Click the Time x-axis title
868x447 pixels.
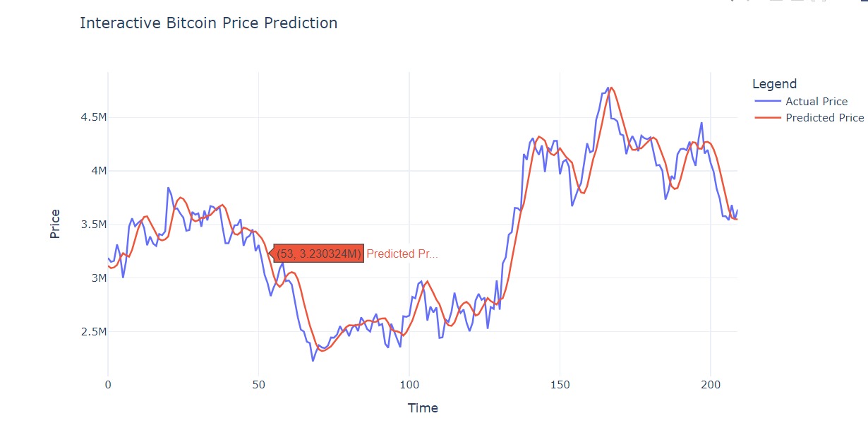pyautogui.click(x=423, y=408)
